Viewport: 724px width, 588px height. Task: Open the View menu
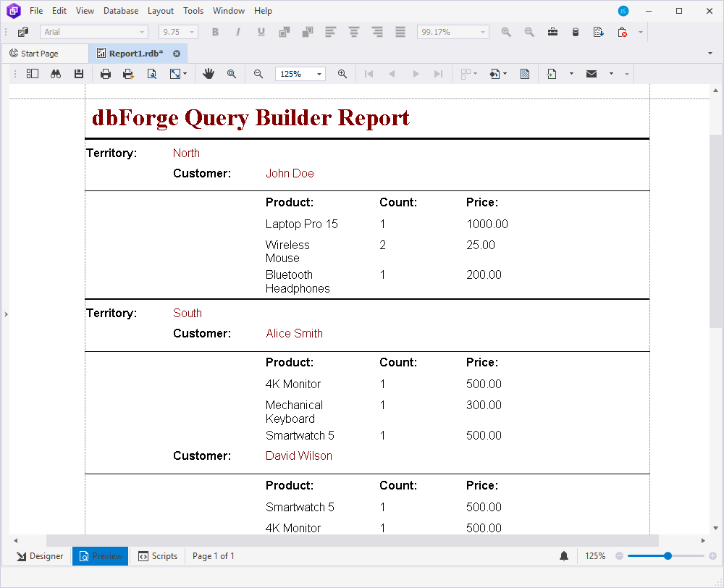coord(85,11)
